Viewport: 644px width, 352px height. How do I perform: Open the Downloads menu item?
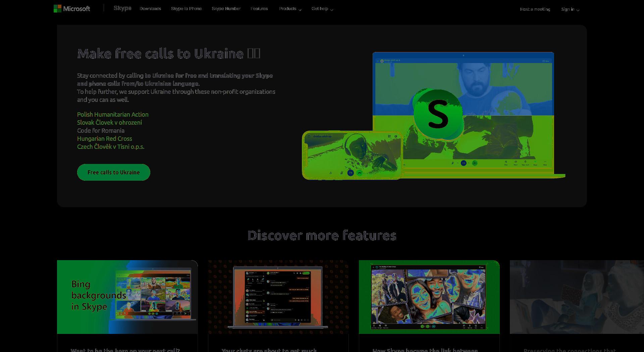tap(150, 9)
